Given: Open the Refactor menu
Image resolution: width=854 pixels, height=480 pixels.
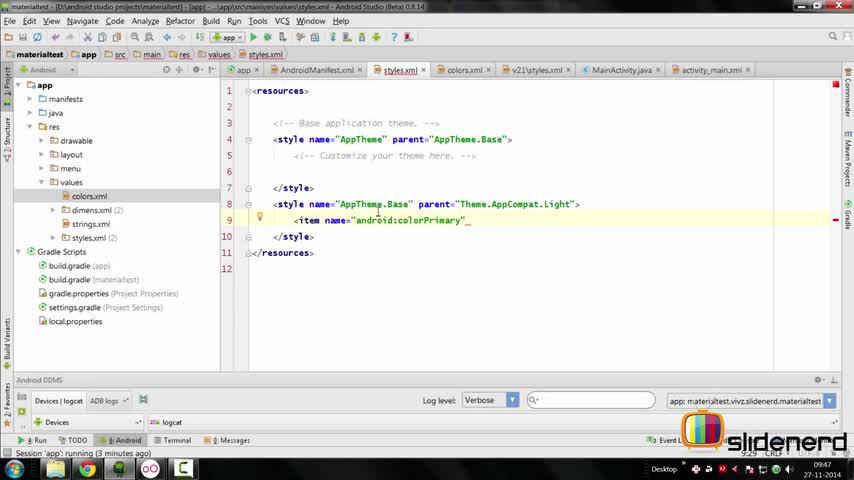Looking at the screenshot, I should coord(180,21).
